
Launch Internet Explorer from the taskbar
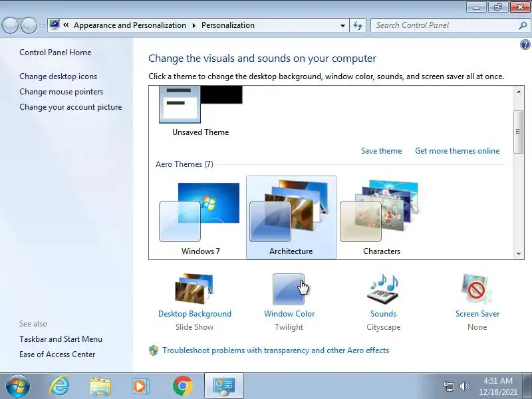tap(59, 386)
